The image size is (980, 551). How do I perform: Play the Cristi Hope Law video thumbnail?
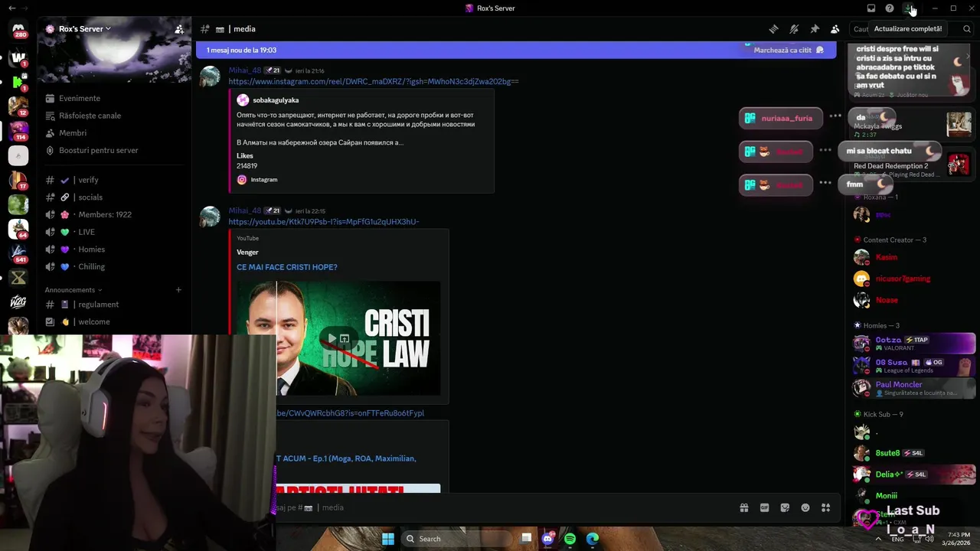(338, 338)
